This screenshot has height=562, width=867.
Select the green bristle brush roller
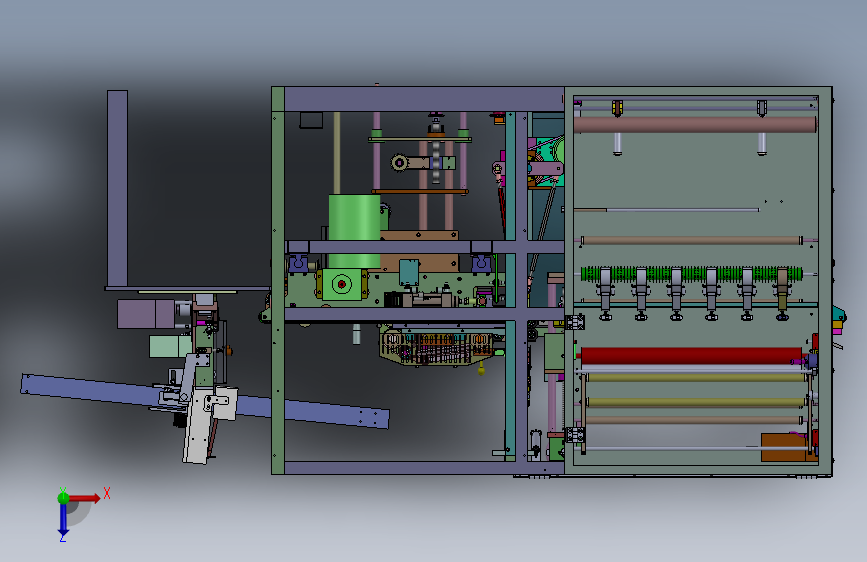point(691,274)
